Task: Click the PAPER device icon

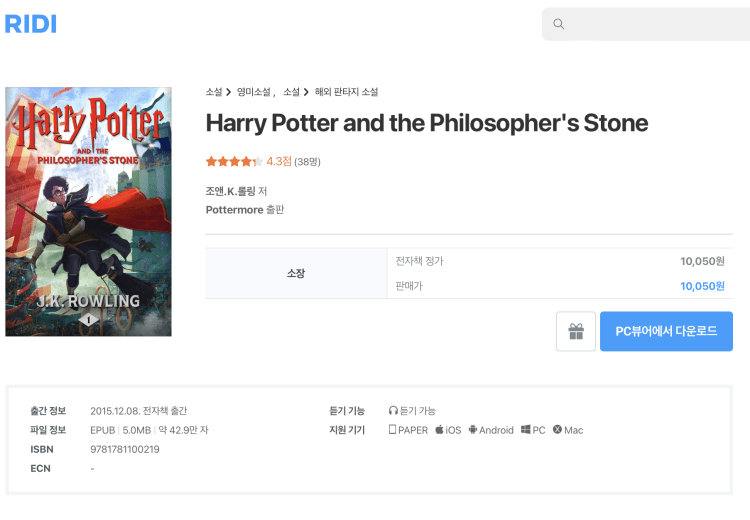Action: click(x=393, y=430)
